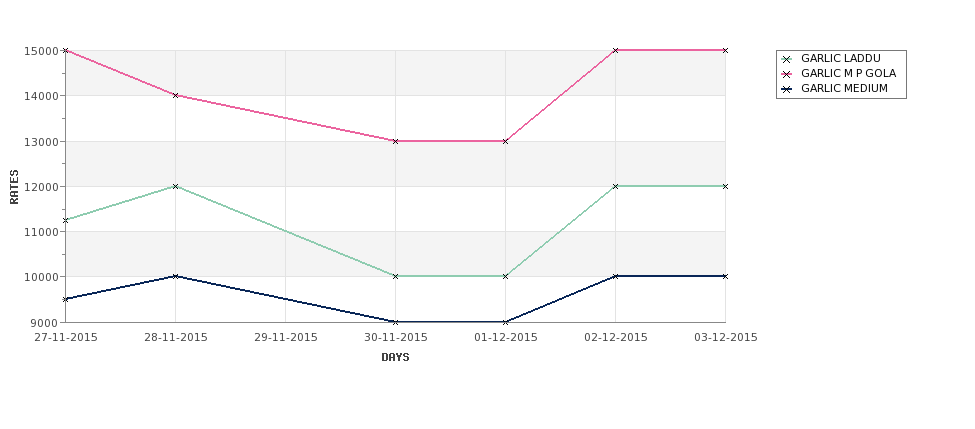Click the GARLIC LADDU legend marker icon
Image resolution: width=975 pixels, height=429 pixels.
787,59
